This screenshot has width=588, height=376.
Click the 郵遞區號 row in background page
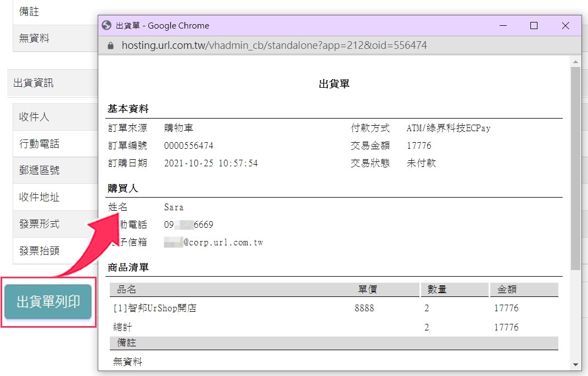pos(55,170)
